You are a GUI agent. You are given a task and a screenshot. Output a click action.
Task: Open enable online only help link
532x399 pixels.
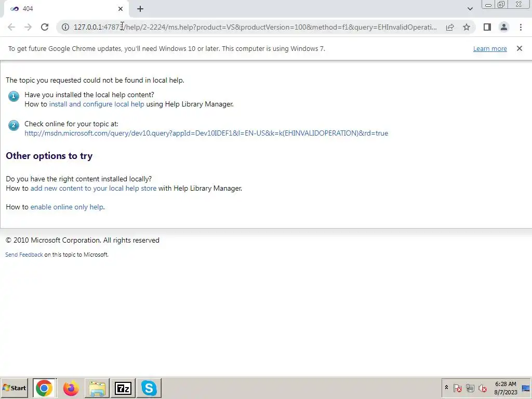(x=67, y=207)
